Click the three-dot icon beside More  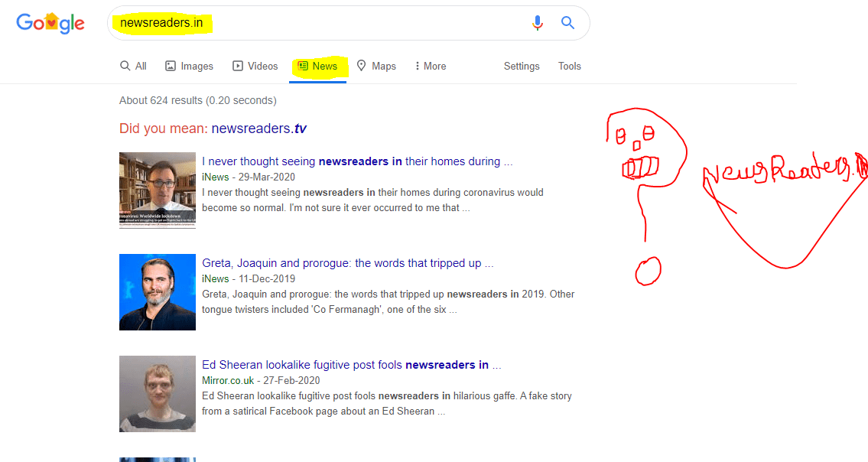pyautogui.click(x=417, y=66)
